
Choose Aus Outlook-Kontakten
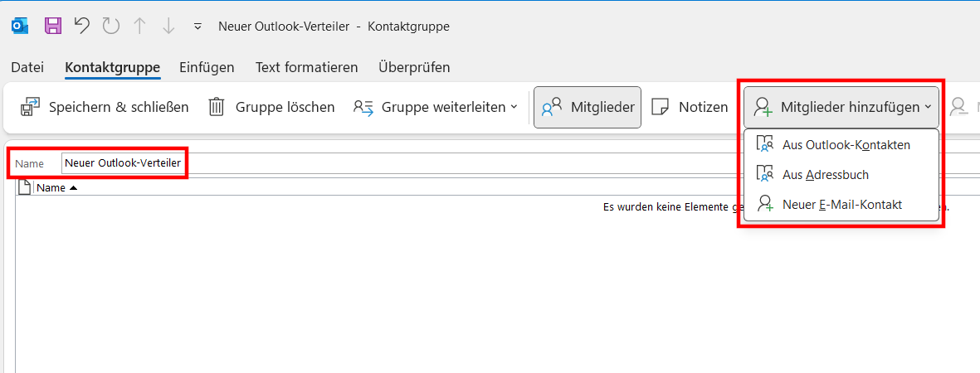tap(841, 145)
